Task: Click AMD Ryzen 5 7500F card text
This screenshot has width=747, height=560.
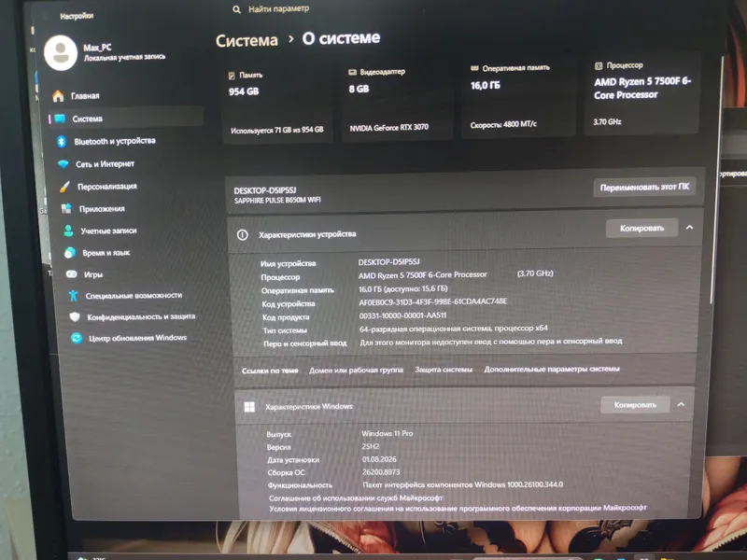Action: 642,89
